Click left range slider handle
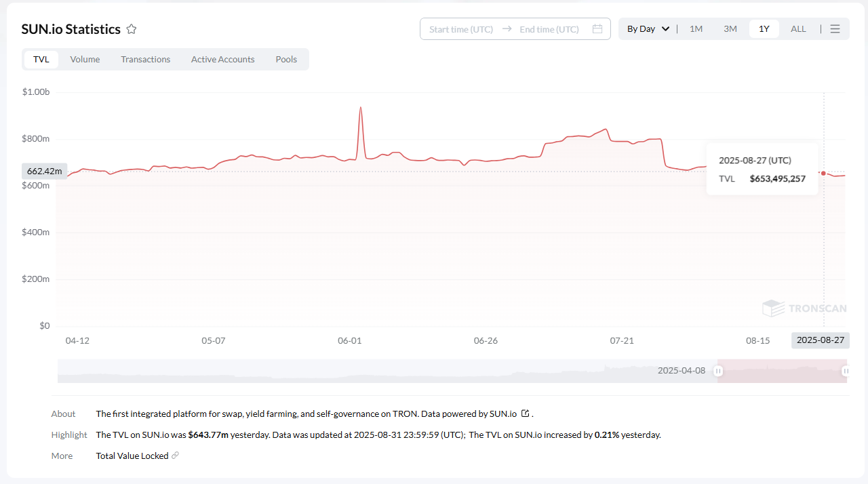The image size is (868, 484). click(x=718, y=371)
